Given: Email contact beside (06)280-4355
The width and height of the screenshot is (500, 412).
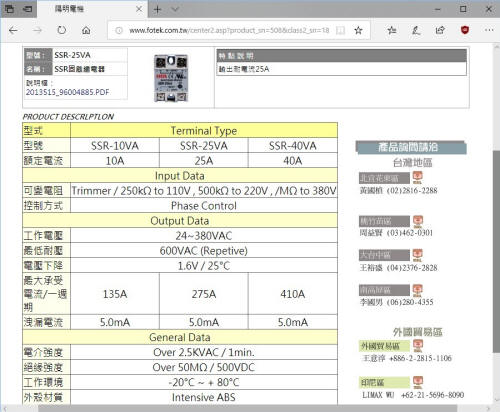Looking at the screenshot, I should pyautogui.click(x=418, y=290).
